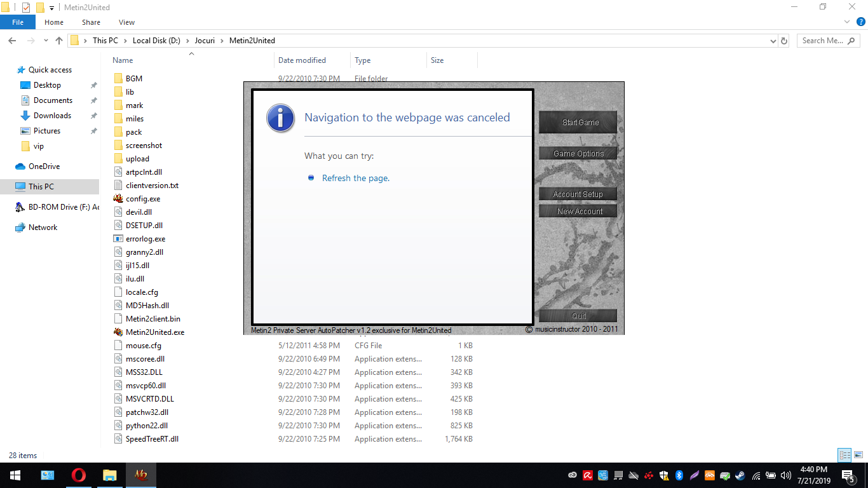Open Account Setup in the patcher

click(x=578, y=194)
